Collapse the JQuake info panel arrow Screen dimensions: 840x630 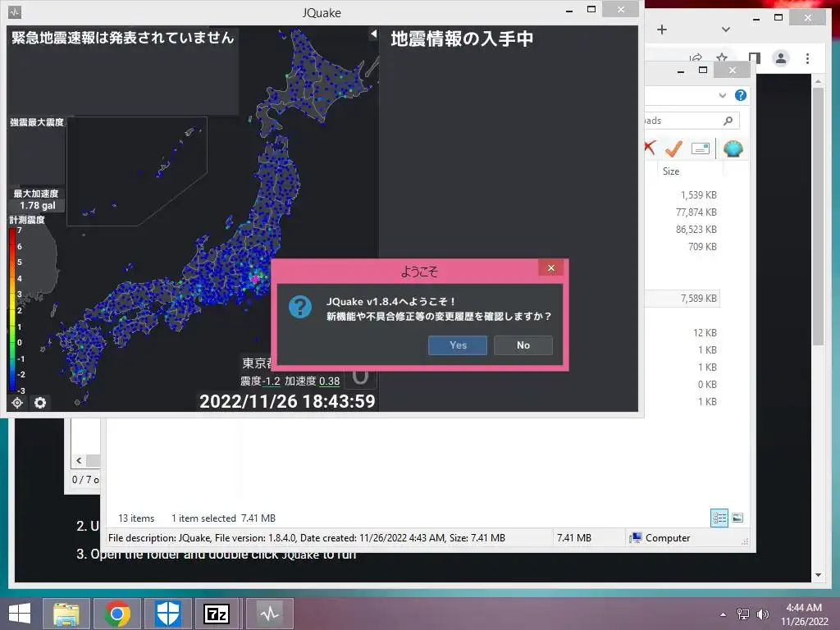pyautogui.click(x=373, y=34)
